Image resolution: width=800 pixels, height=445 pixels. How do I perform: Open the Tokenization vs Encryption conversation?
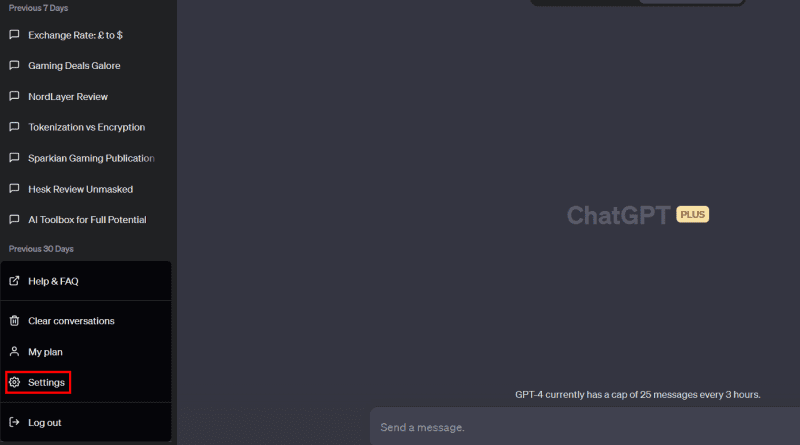(86, 127)
